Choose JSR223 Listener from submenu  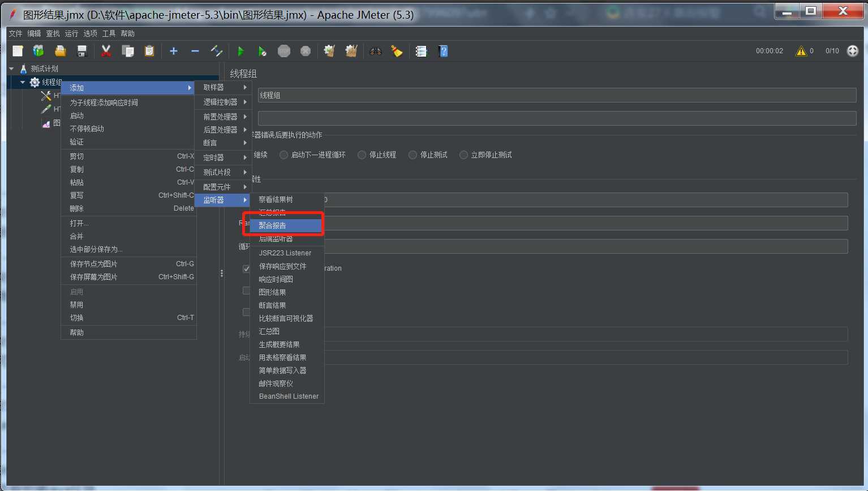pos(287,253)
